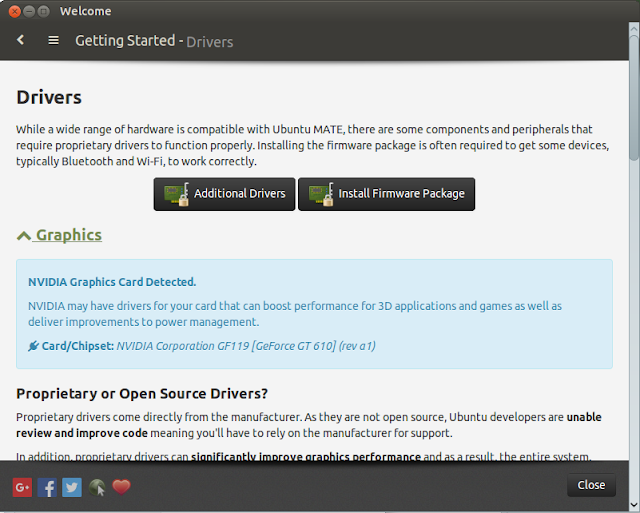Click the 'GeForce GT 610' chipset text

click(295, 346)
